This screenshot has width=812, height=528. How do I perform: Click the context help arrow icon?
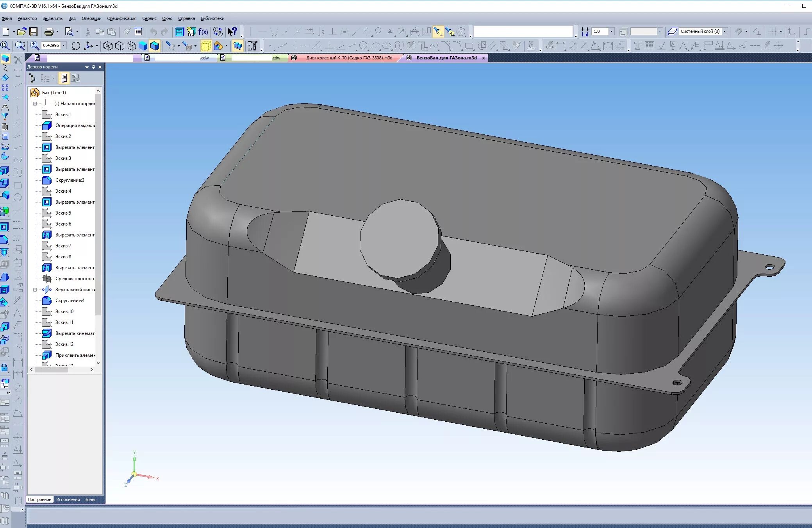pyautogui.click(x=232, y=32)
